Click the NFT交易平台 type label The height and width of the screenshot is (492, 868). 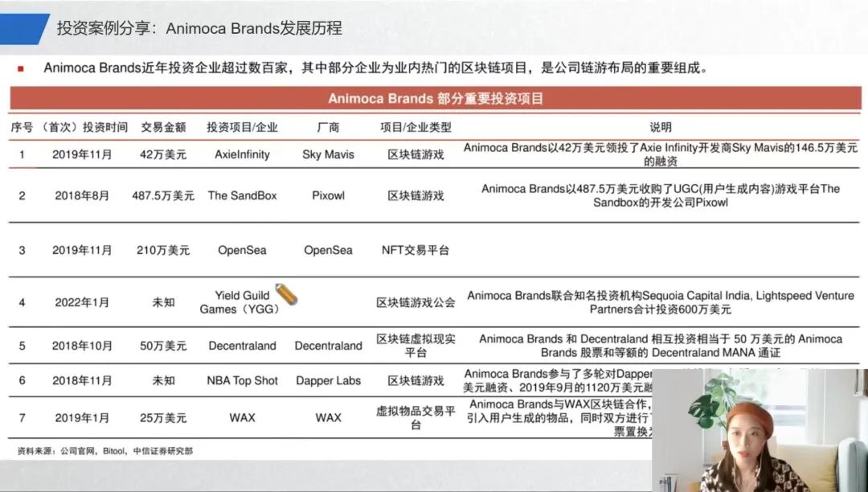[x=416, y=250]
